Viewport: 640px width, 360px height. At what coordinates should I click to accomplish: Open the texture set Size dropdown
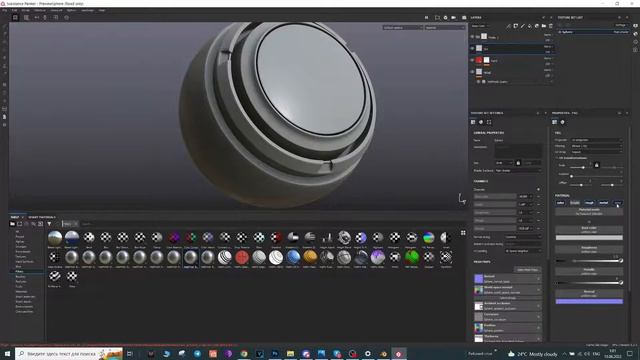[x=504, y=163]
